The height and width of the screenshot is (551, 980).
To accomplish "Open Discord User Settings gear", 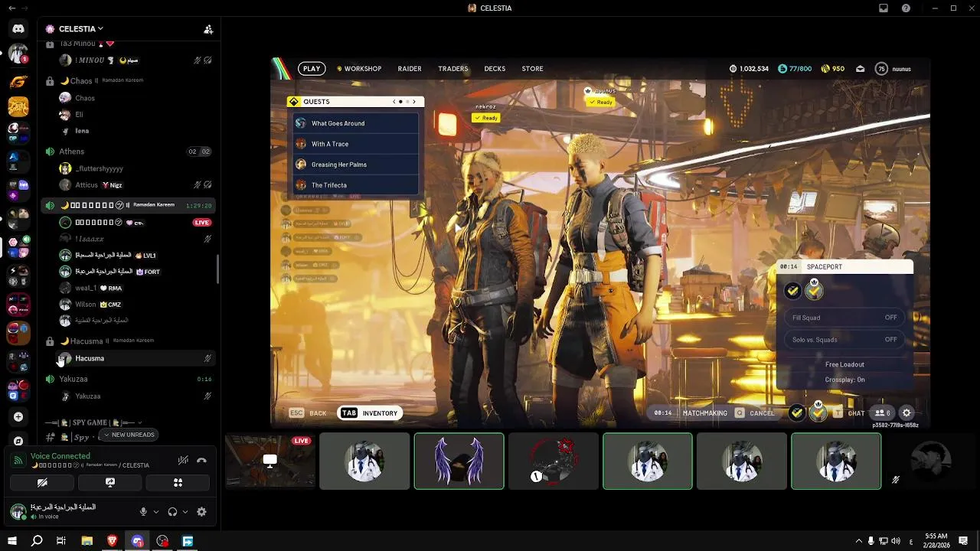I will 201,512.
